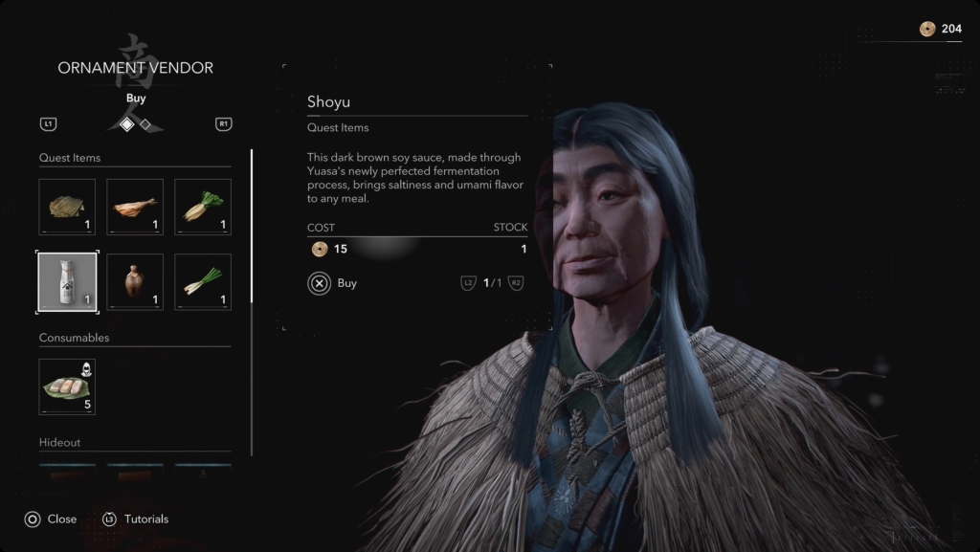Open Tutorials

pos(135,519)
